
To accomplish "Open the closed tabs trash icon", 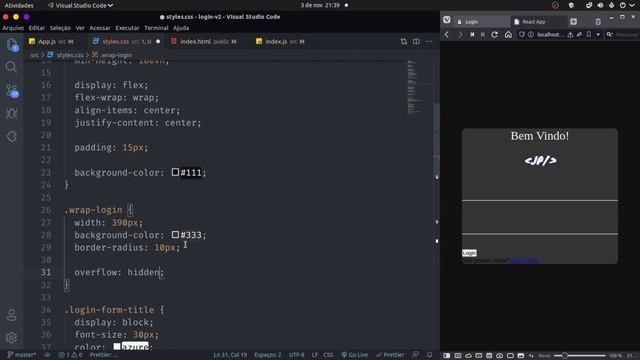I will coord(598,21).
